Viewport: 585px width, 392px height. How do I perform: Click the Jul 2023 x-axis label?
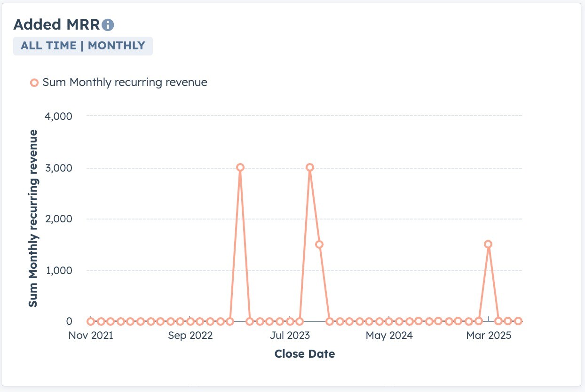click(x=290, y=336)
